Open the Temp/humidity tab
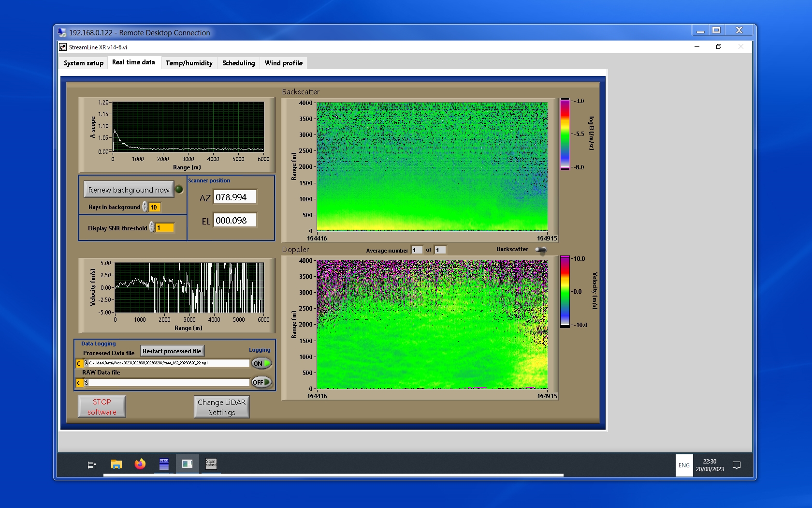 [x=189, y=63]
